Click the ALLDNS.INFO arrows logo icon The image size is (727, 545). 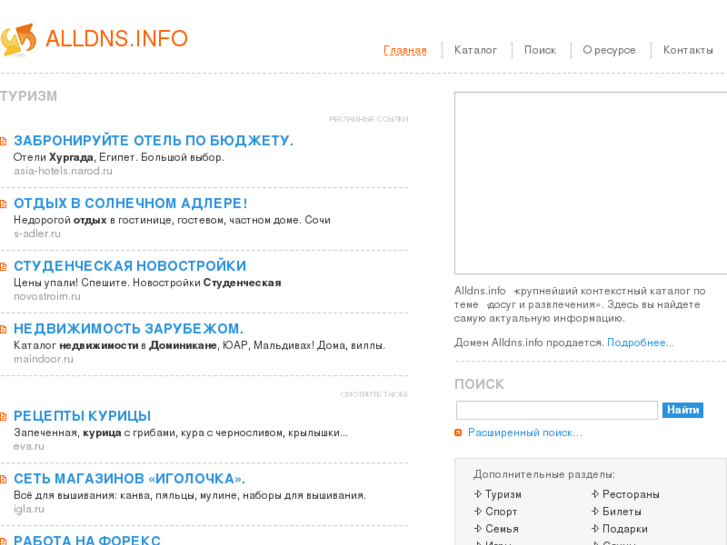point(19,40)
